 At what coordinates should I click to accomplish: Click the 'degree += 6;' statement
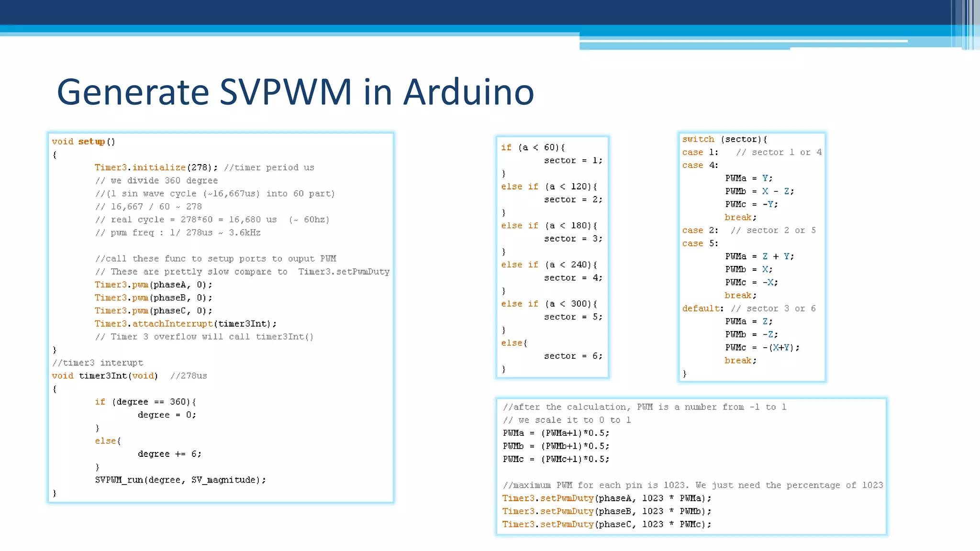pos(169,454)
